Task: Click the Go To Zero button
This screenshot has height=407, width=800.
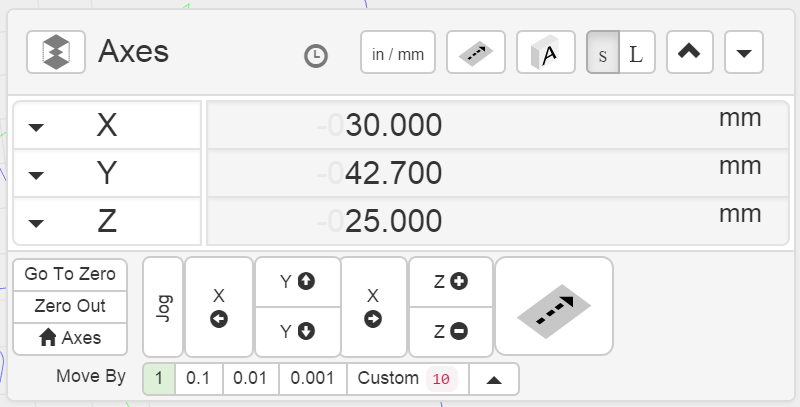Action: [70, 274]
